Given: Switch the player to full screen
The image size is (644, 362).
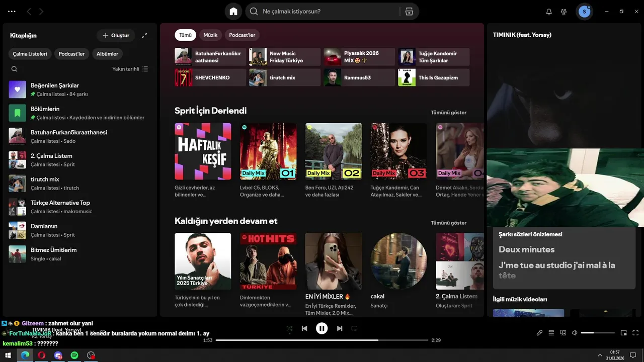Looking at the screenshot, I should (635, 333).
